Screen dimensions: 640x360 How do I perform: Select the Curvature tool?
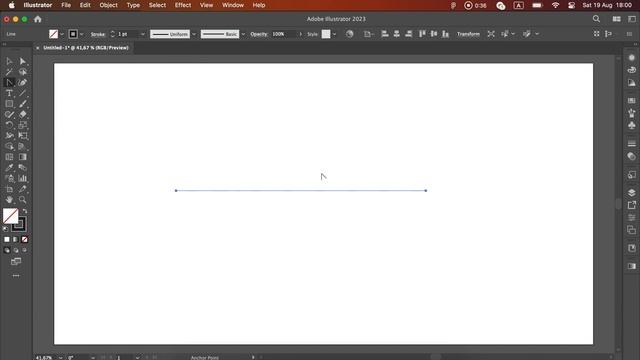[x=23, y=82]
